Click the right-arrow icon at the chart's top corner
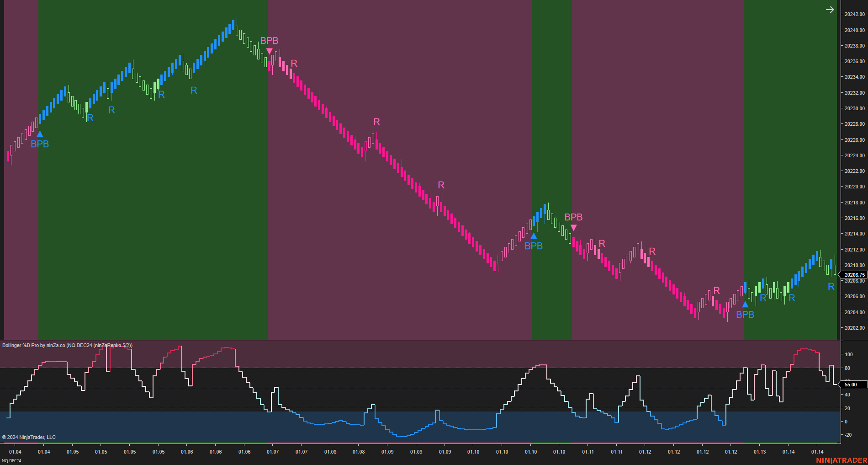Viewport: 868px width, 465px height. (x=830, y=10)
